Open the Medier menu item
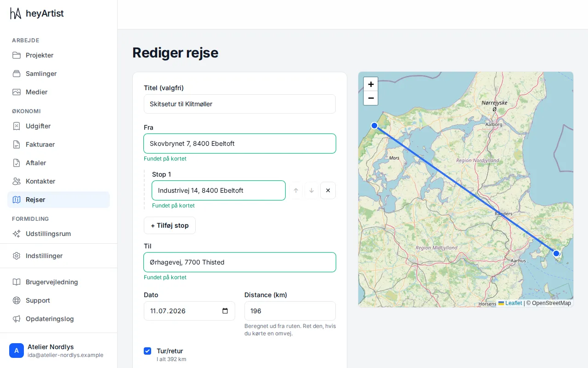The height and width of the screenshot is (368, 588). [58, 92]
